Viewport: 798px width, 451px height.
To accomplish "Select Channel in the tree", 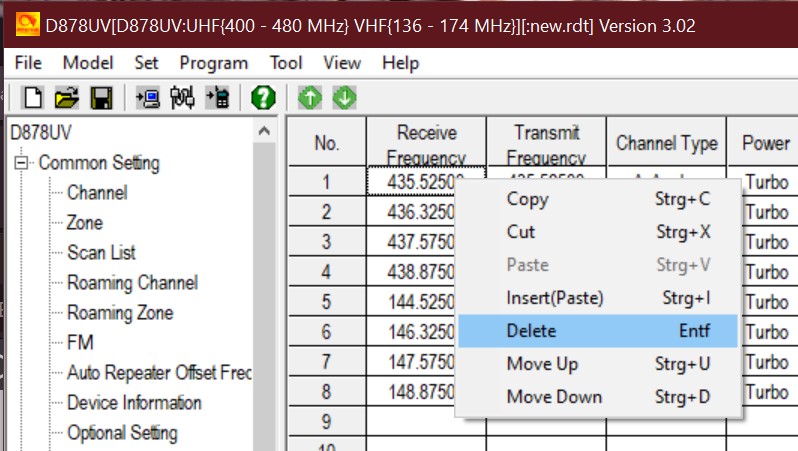I will pos(97,193).
